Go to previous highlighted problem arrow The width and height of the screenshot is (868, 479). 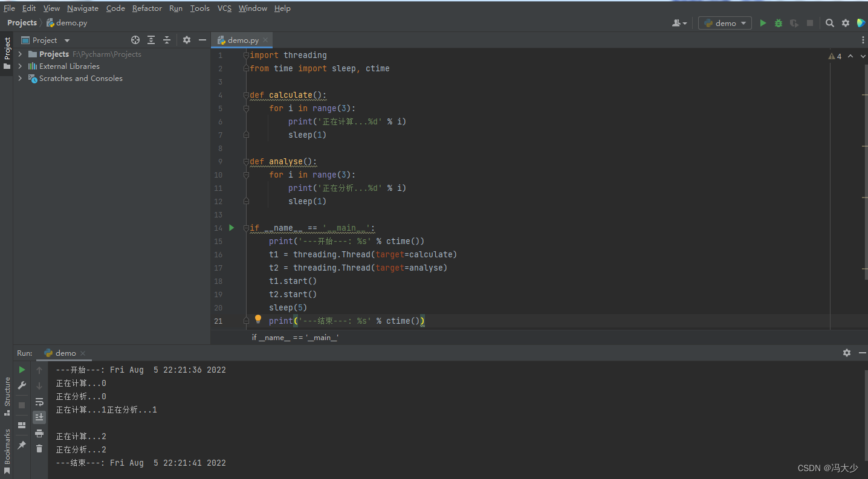(x=850, y=56)
